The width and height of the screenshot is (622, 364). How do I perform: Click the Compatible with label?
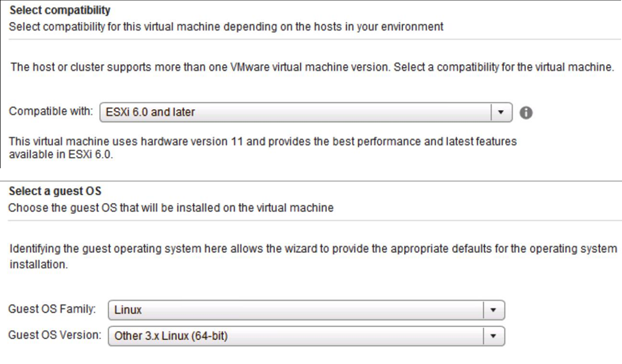[52, 112]
